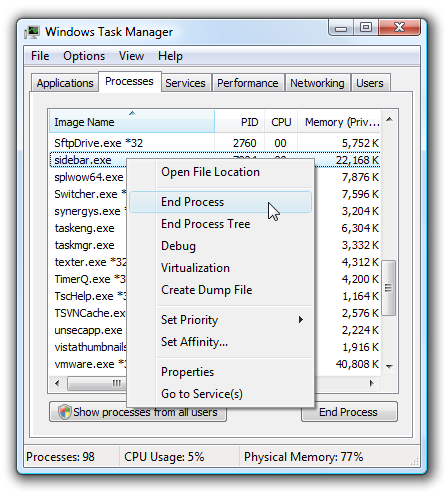Click the horizontal scrollbar right arrow
Screen dimensions: 446x492
[372, 383]
